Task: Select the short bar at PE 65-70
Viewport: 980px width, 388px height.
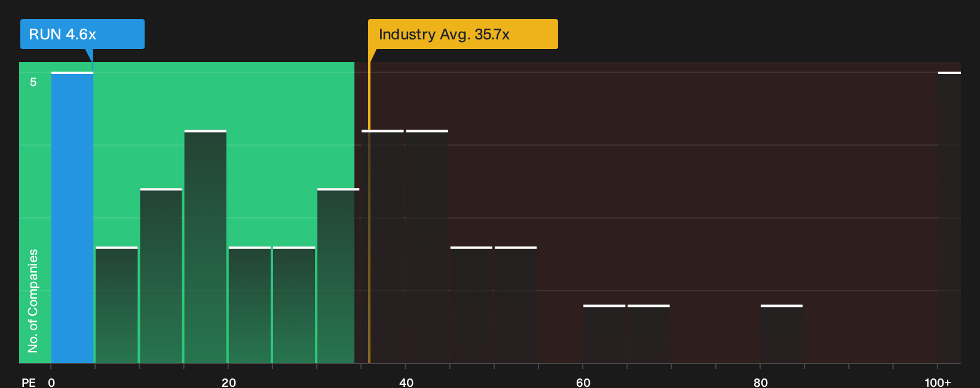Action: (x=648, y=334)
